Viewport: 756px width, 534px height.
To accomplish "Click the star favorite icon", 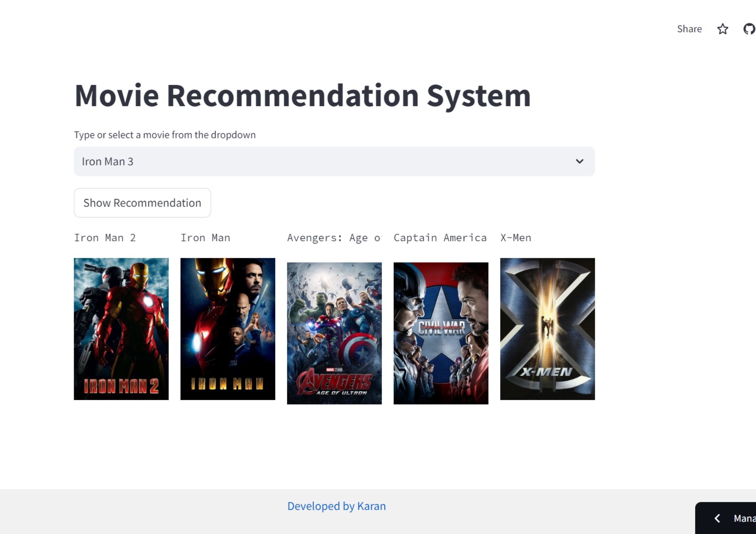I will (722, 29).
